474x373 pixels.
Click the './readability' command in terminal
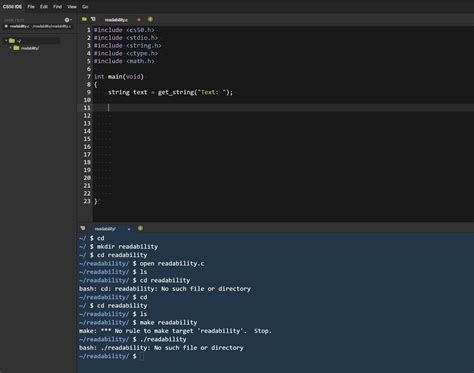pyautogui.click(x=163, y=339)
